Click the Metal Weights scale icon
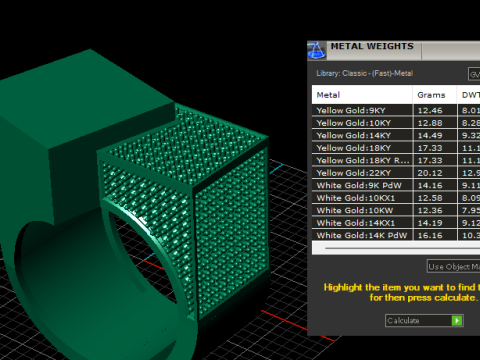Screen dimensions: 480x360 pyautogui.click(x=316, y=50)
